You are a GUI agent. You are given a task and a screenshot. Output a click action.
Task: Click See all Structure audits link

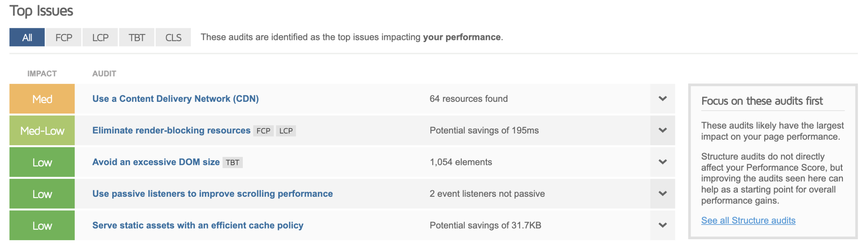coord(748,221)
